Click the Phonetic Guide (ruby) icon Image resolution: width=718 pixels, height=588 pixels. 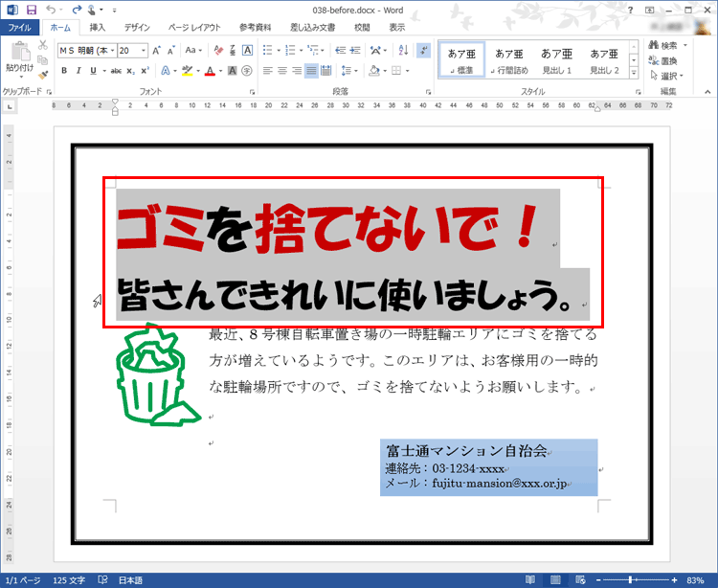pyautogui.click(x=233, y=51)
